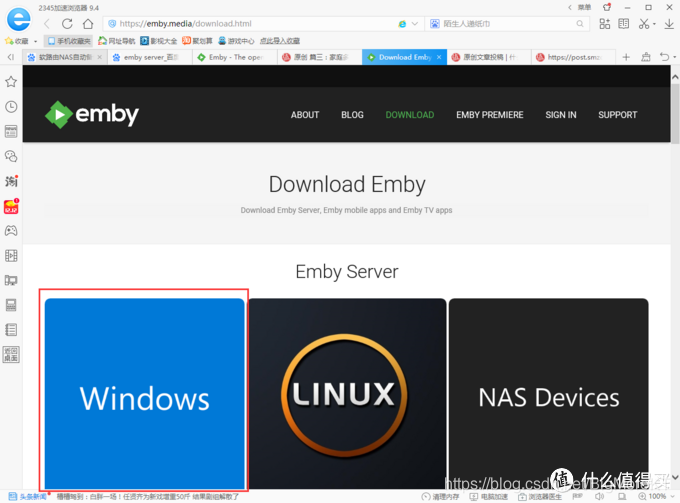Click the IE compatibility mode icon
This screenshot has width=680, height=503.
[402, 24]
